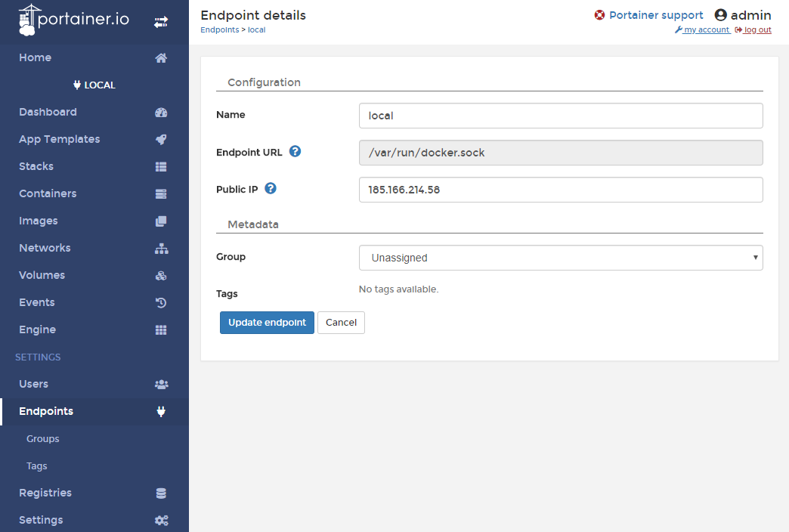Screen dimensions: 789x532
Task: Click the Events history icon
Action: (161, 303)
